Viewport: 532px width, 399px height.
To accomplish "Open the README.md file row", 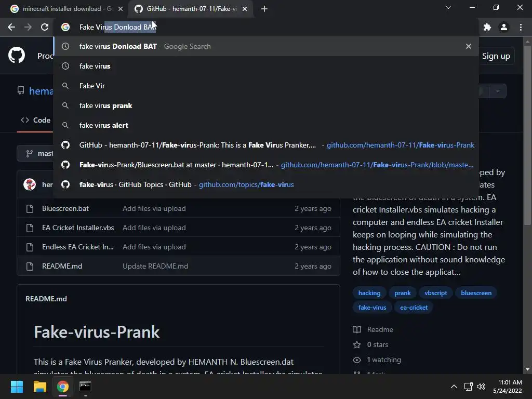I will (x=179, y=267).
